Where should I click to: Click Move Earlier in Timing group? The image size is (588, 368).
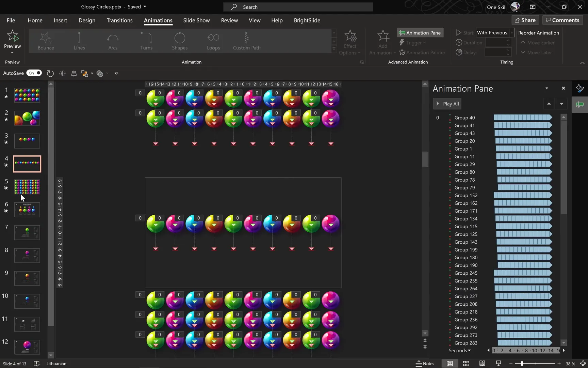[538, 42]
